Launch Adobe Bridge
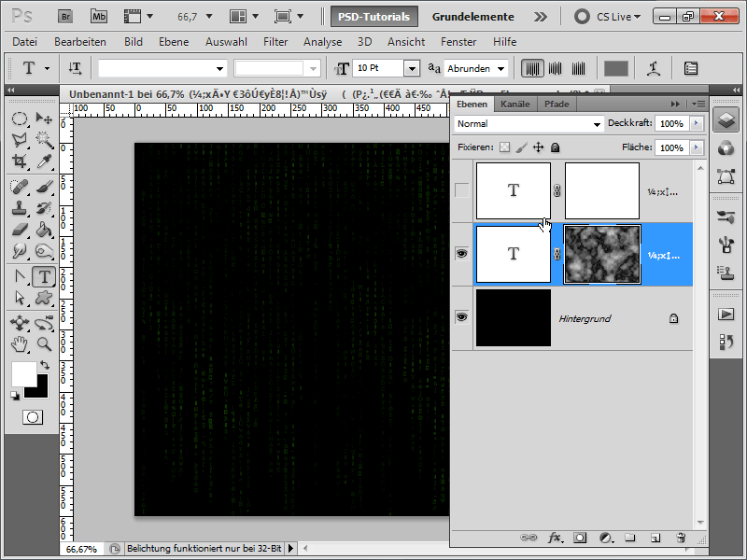Screen dimensions: 747x560 65,17
